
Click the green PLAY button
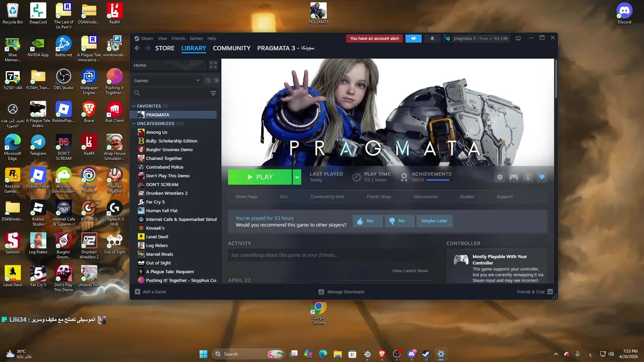260,177
